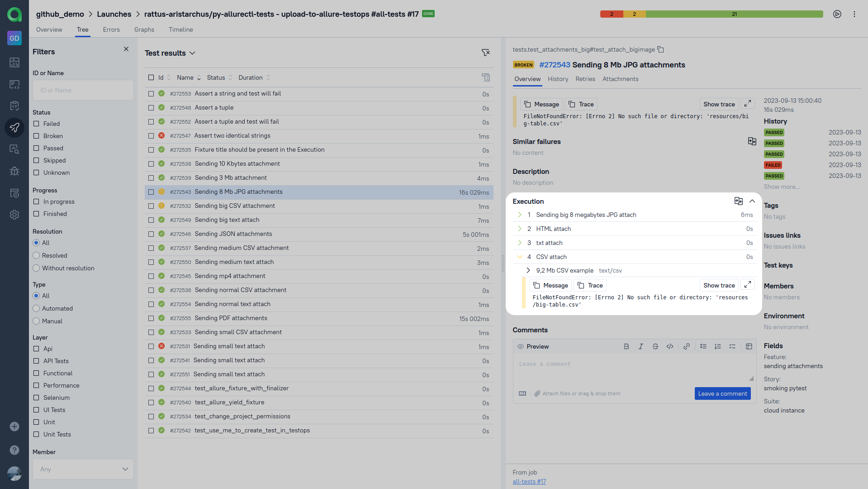Click the ID or Name filter field

[83, 90]
